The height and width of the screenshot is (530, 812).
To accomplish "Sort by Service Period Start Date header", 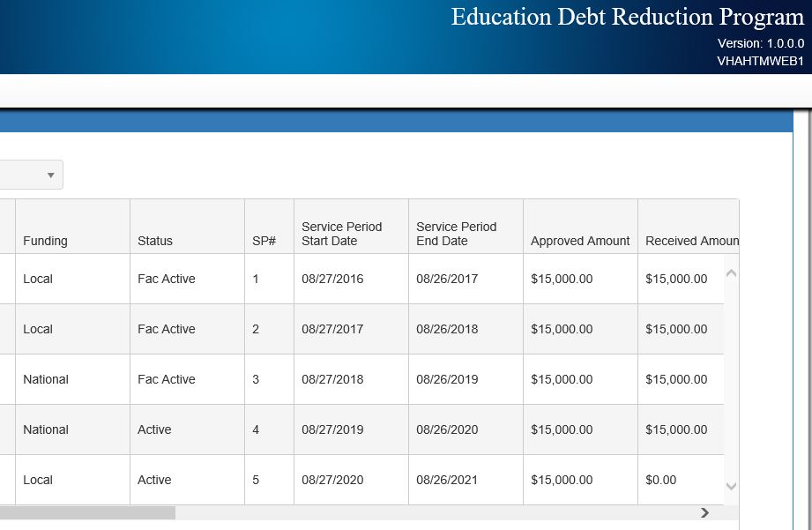I will 351,227.
